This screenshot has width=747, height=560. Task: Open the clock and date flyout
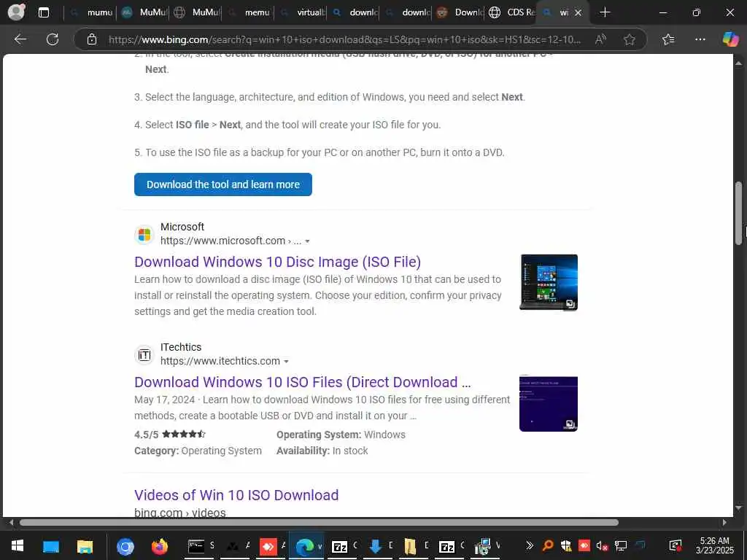point(714,545)
